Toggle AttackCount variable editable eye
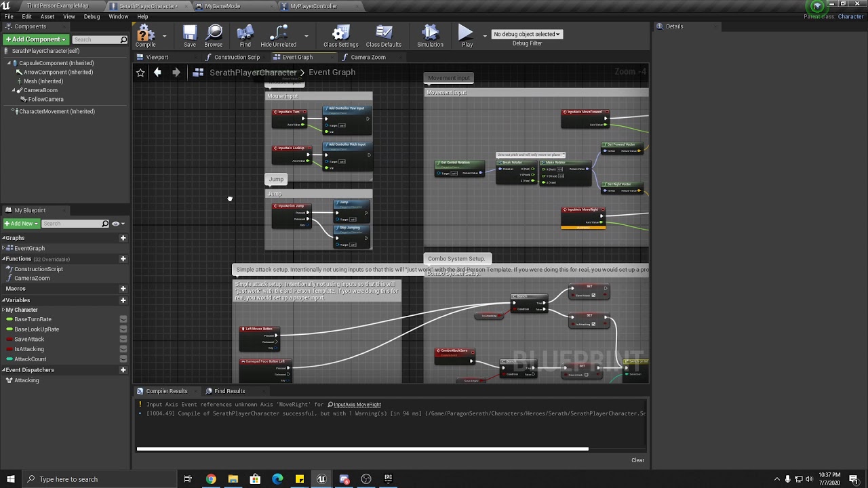This screenshot has height=488, width=868. [123, 359]
